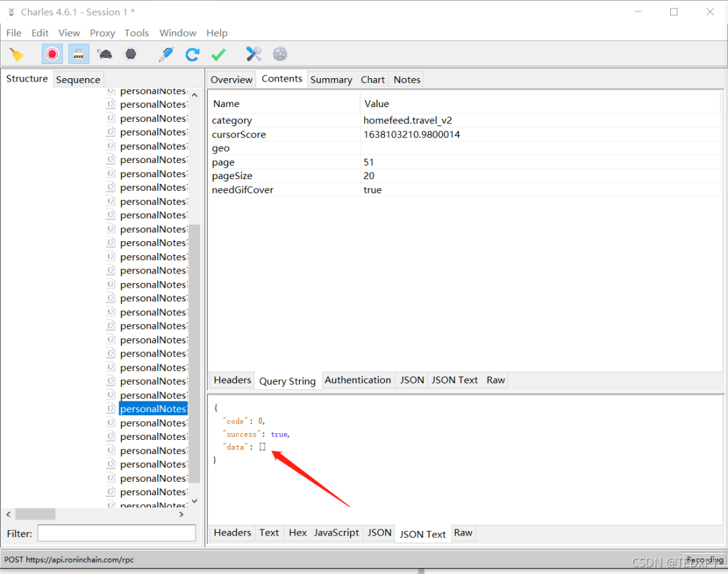Image resolution: width=728 pixels, height=574 pixels.
Task: Select the Query String tab
Action: (x=287, y=381)
